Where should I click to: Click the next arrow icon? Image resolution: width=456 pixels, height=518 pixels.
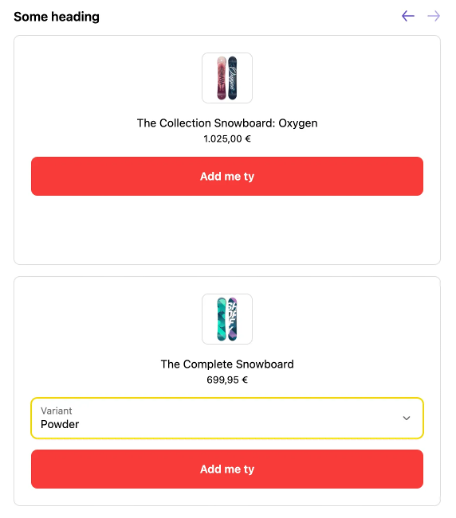click(x=433, y=16)
